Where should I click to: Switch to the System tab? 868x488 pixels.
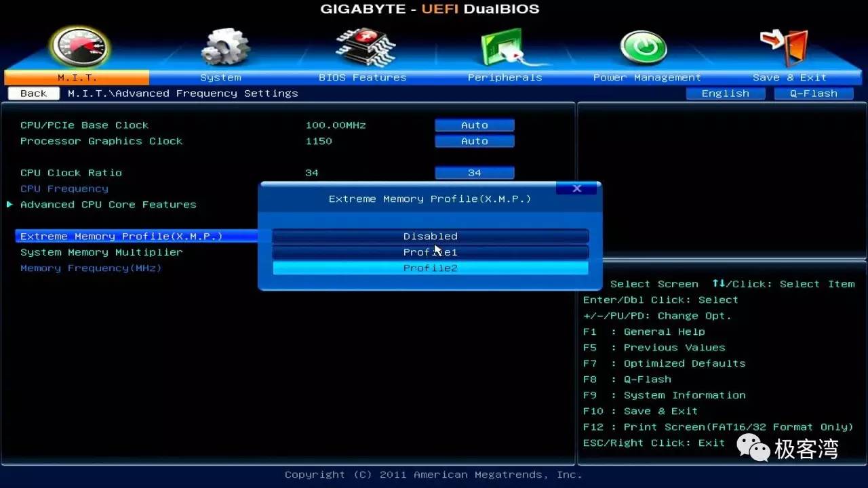pyautogui.click(x=220, y=77)
